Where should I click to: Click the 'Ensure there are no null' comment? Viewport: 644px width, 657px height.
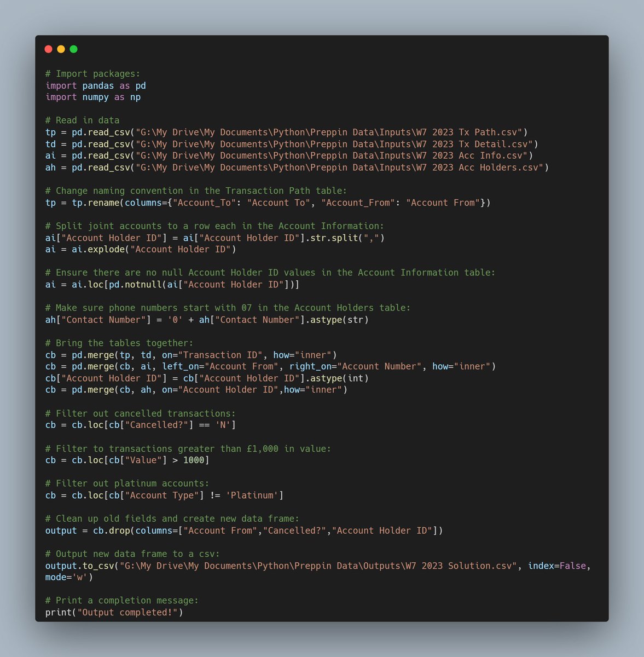(270, 273)
